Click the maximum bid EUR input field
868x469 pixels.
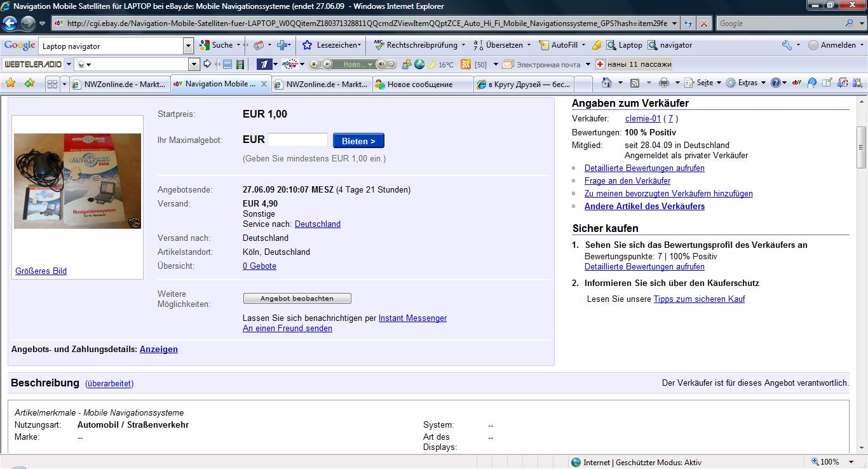click(297, 140)
